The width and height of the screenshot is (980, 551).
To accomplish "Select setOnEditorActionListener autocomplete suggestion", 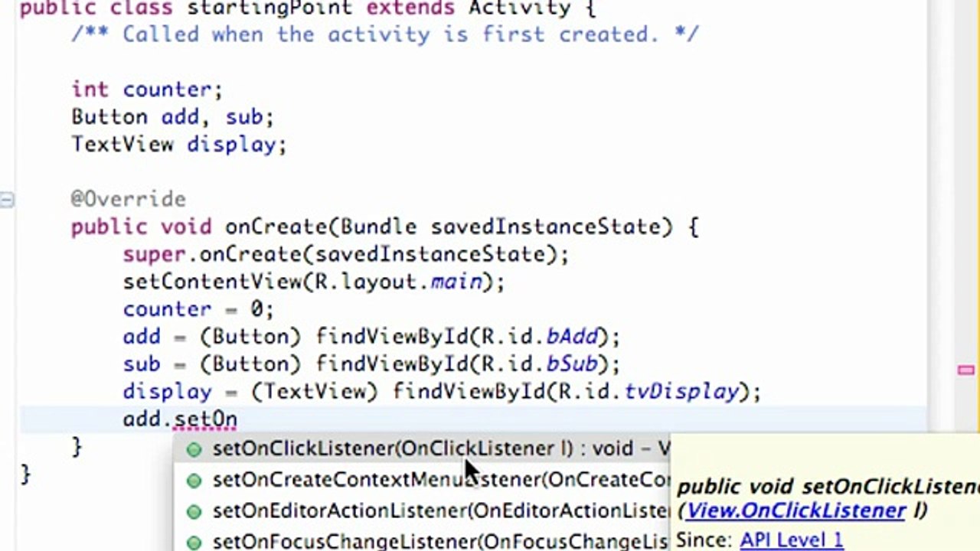I will coord(421,510).
